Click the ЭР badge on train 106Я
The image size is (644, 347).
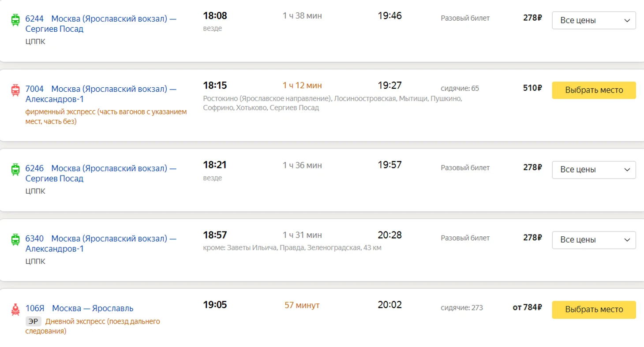click(x=33, y=321)
